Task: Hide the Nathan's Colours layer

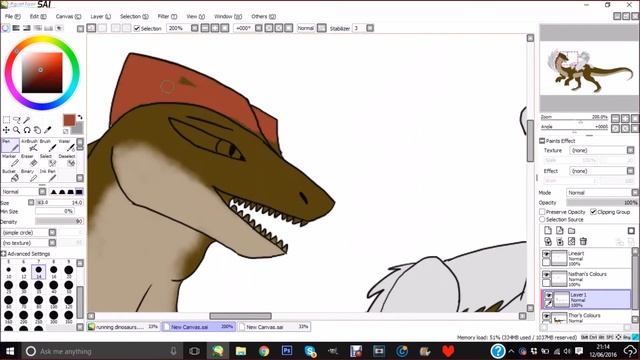Action: tap(546, 274)
